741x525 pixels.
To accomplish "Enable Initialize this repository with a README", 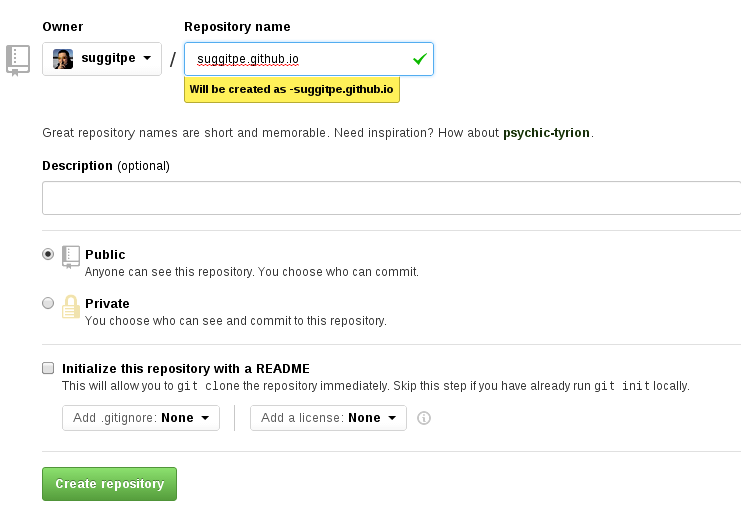I will click(48, 368).
